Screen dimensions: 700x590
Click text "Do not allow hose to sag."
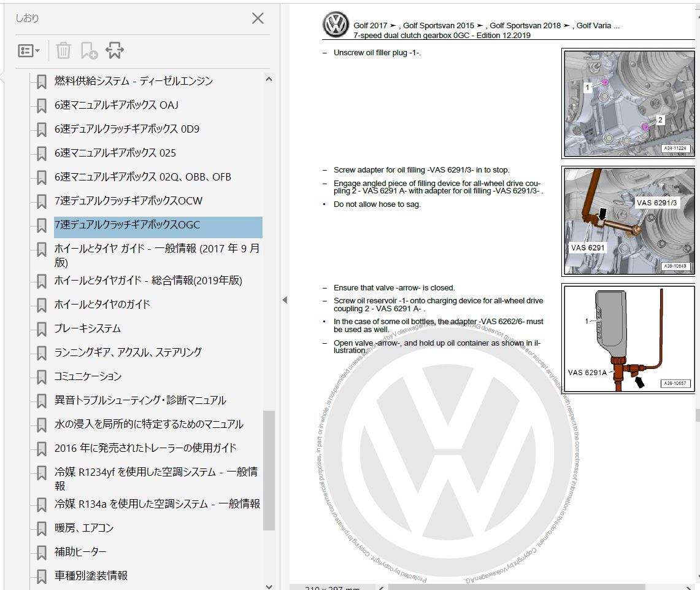[x=377, y=204]
